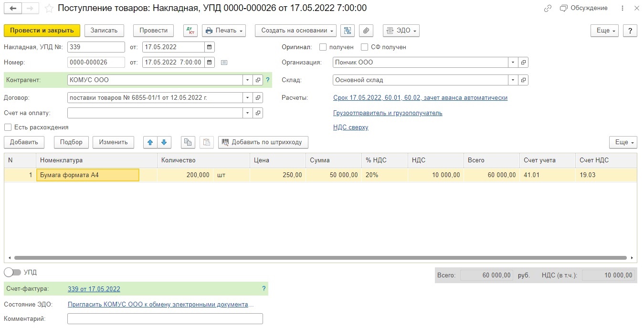Click the Провести и закрыть button

[42, 31]
